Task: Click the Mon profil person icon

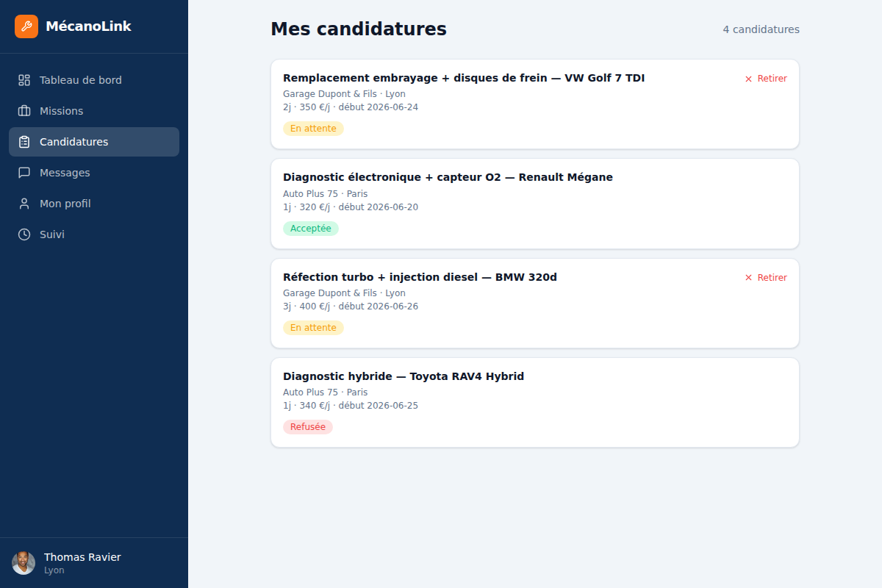Action: tap(24, 204)
